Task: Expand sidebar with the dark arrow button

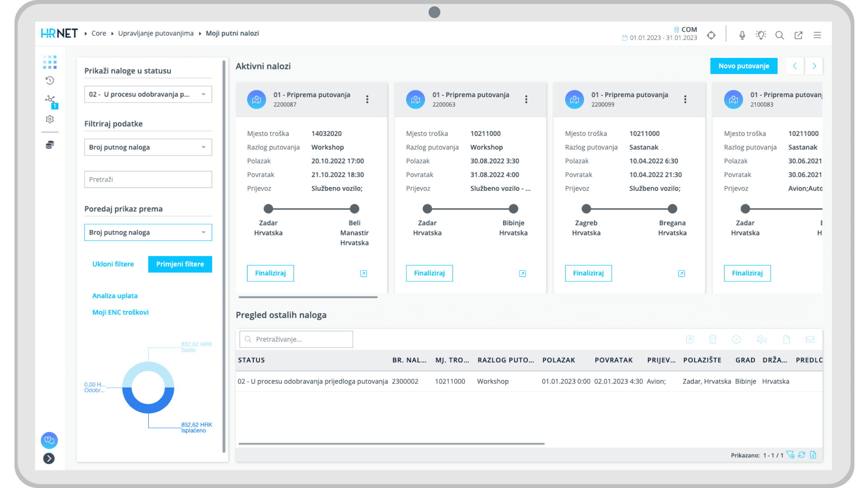Action: click(49, 459)
